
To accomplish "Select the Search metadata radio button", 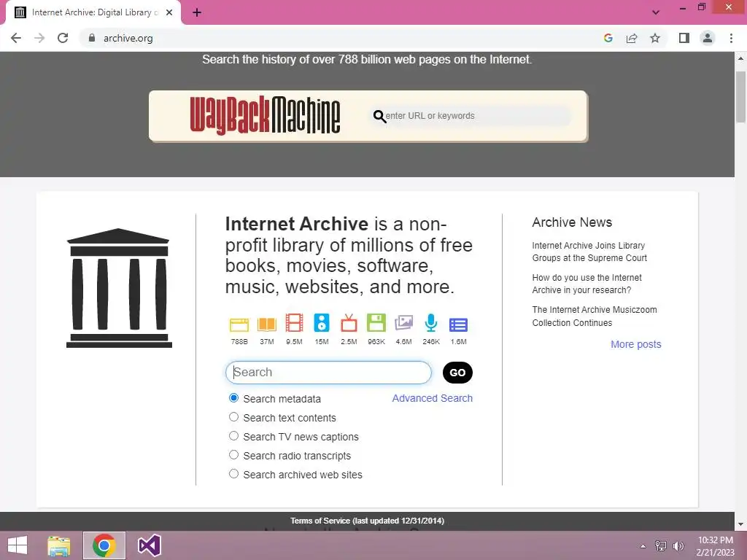I will (x=233, y=397).
